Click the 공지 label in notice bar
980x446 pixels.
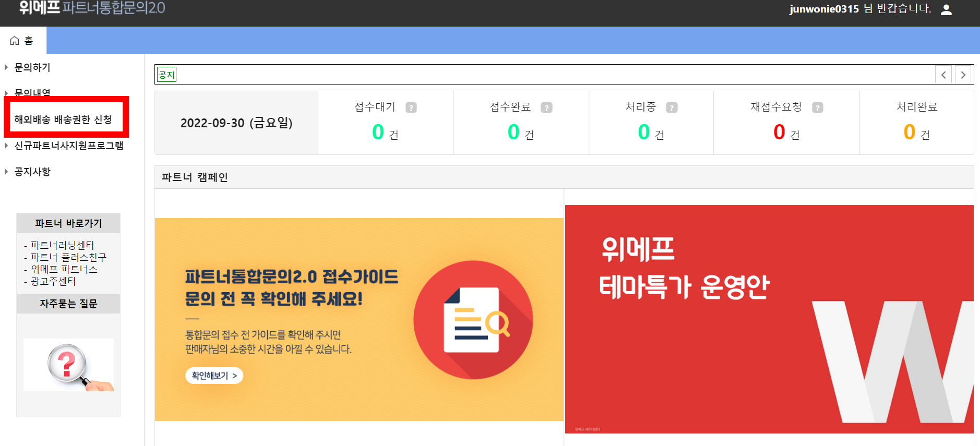(167, 75)
